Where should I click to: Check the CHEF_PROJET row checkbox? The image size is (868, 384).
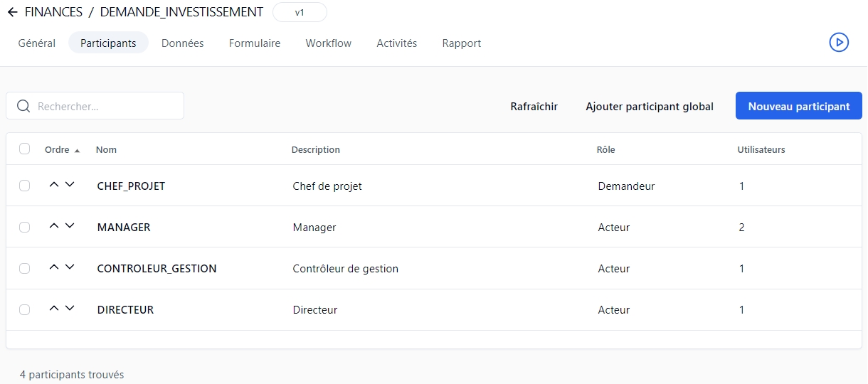coord(25,186)
